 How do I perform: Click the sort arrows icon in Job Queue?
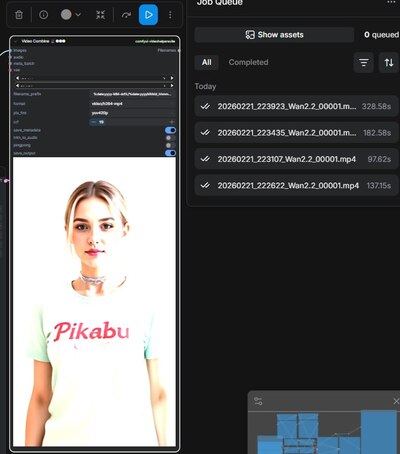(x=389, y=62)
